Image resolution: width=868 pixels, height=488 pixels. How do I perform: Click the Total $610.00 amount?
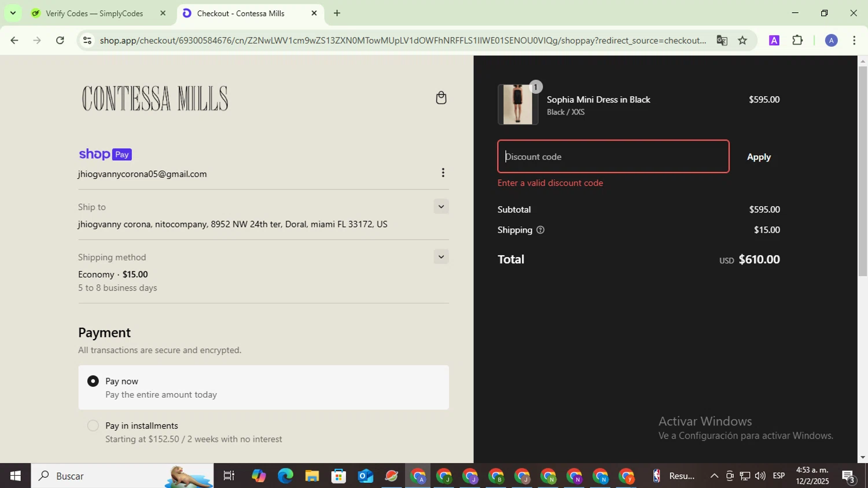(x=759, y=259)
